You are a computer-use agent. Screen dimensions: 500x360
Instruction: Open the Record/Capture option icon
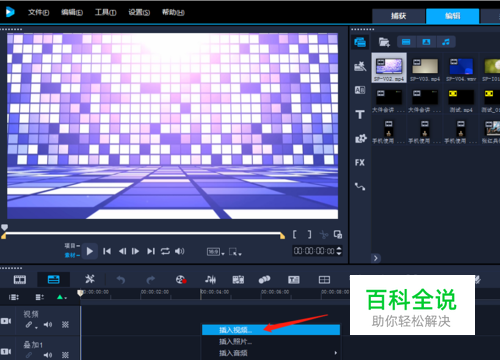pos(181,280)
